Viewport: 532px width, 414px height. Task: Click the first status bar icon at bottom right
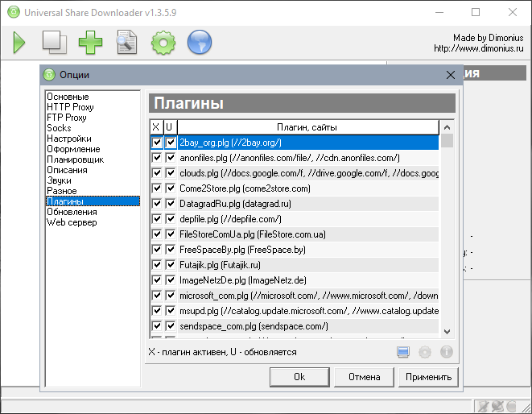[x=484, y=406]
